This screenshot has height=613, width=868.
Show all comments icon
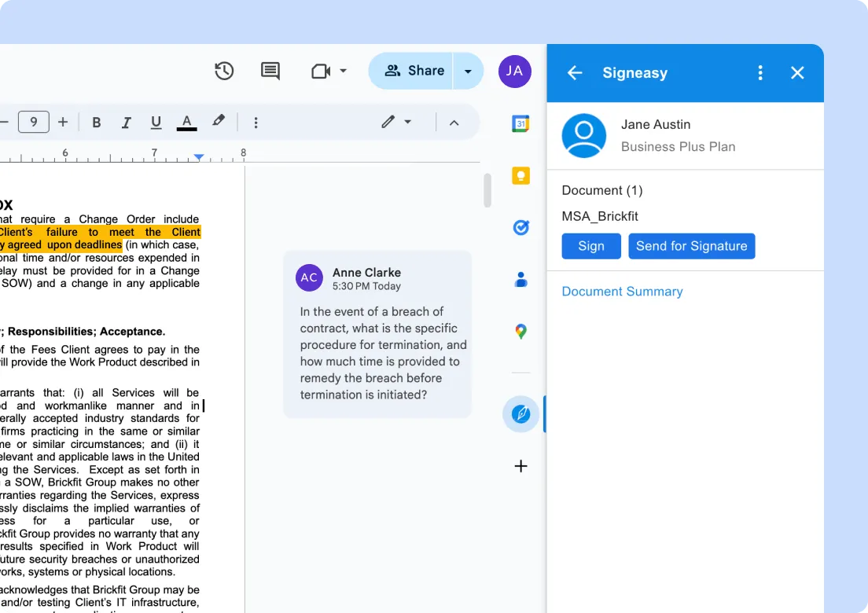pyautogui.click(x=270, y=71)
